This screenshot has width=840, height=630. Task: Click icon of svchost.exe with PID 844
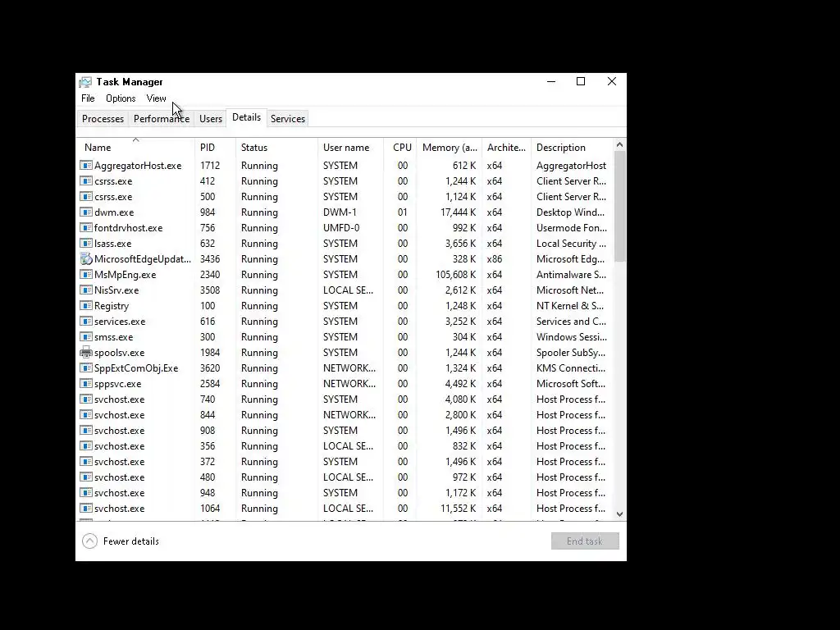tap(85, 414)
